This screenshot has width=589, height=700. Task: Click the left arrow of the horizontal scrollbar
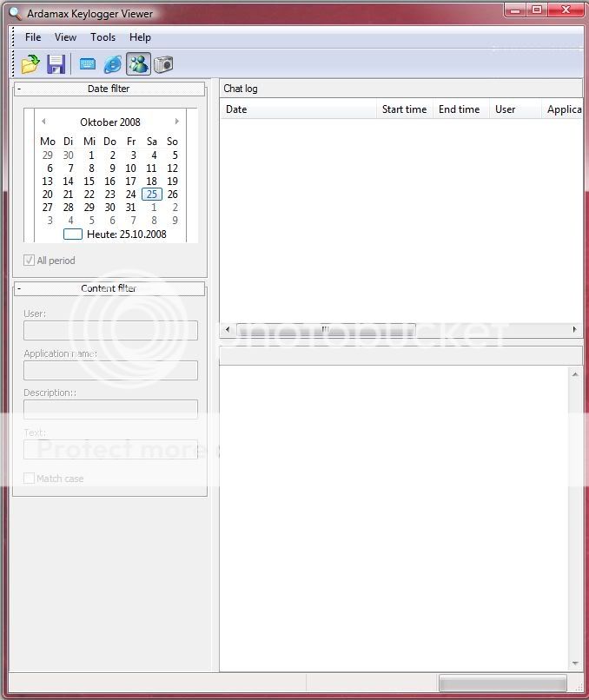click(x=228, y=329)
